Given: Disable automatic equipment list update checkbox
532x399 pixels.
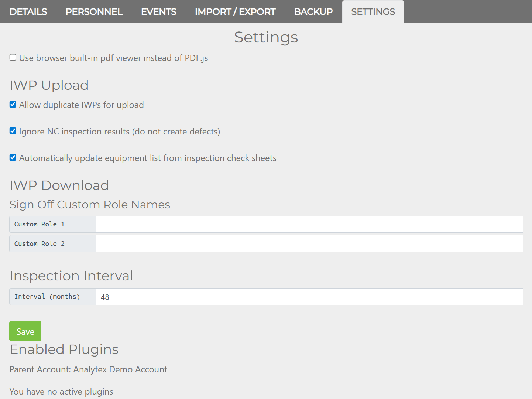Looking at the screenshot, I should tap(13, 157).
